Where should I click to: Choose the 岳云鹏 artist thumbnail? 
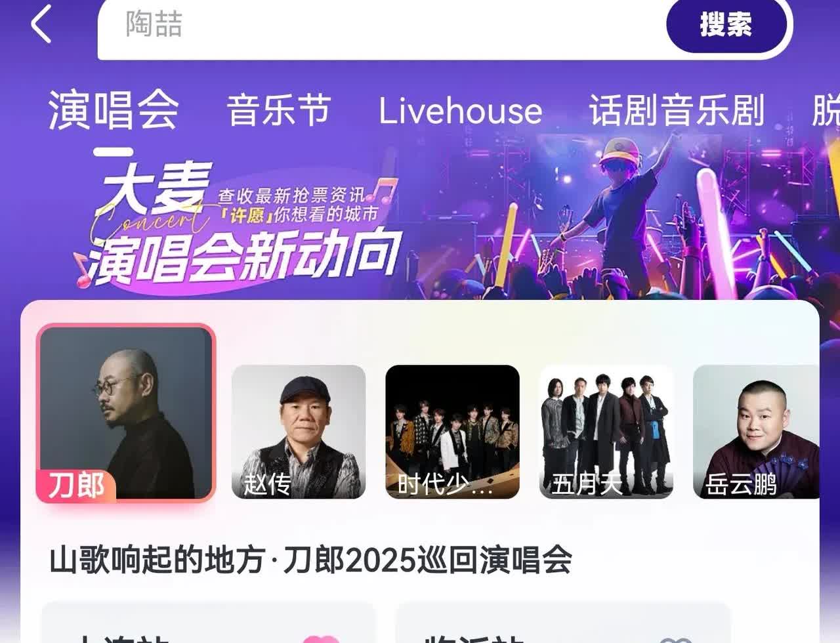756,432
